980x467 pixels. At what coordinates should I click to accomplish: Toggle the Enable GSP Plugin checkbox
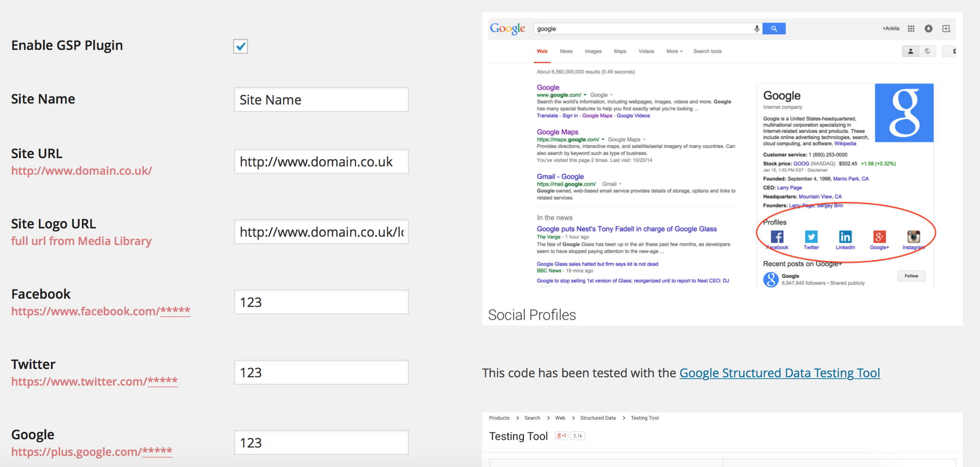pyautogui.click(x=241, y=46)
